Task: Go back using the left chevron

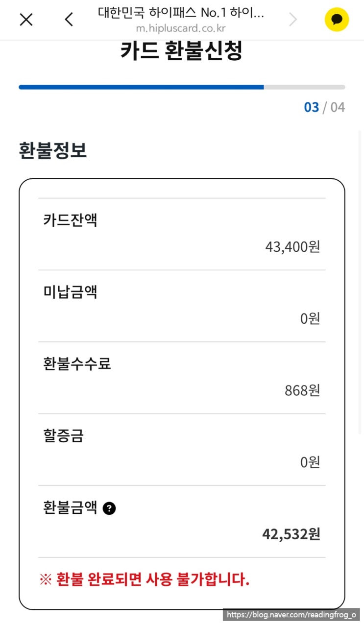Action: point(69,20)
